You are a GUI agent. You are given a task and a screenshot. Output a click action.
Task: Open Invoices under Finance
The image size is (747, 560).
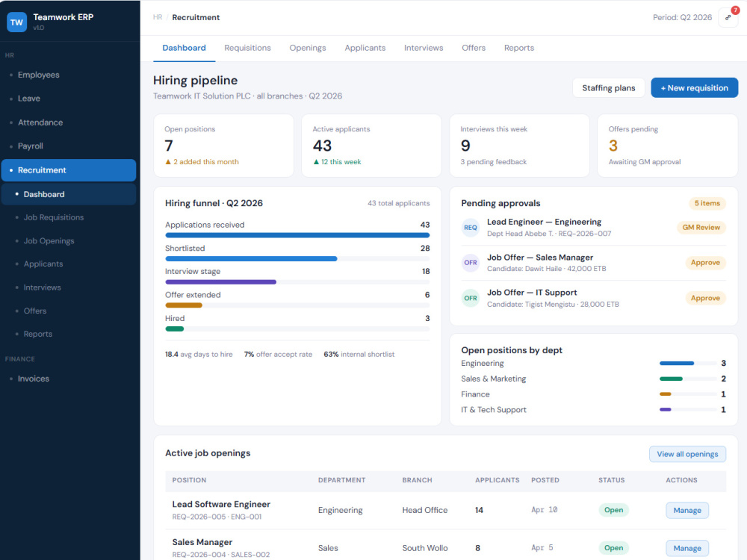click(69, 379)
